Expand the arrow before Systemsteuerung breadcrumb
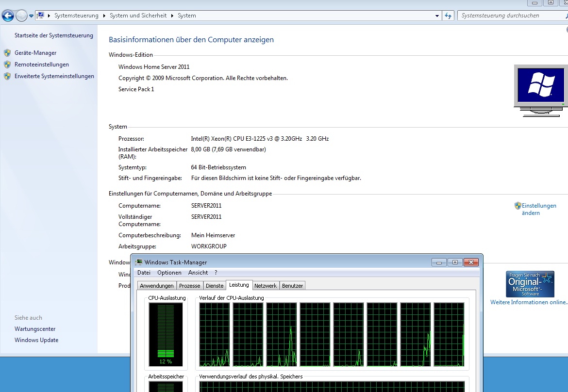 (x=49, y=16)
